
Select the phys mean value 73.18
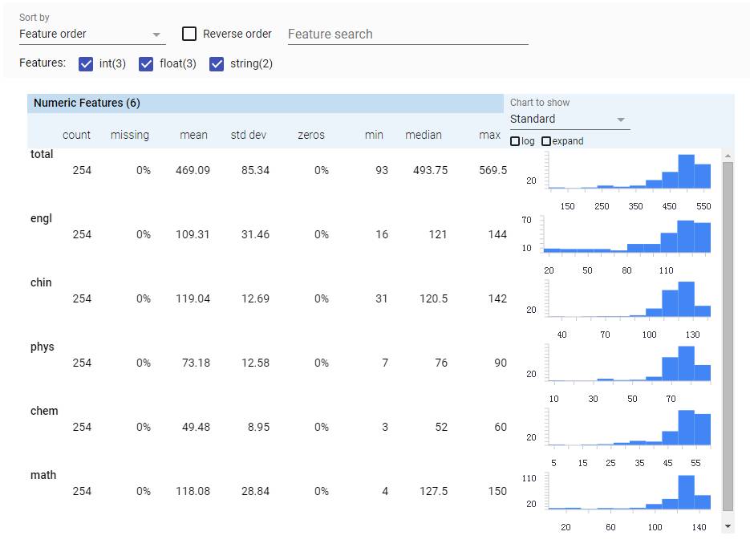[x=196, y=363]
